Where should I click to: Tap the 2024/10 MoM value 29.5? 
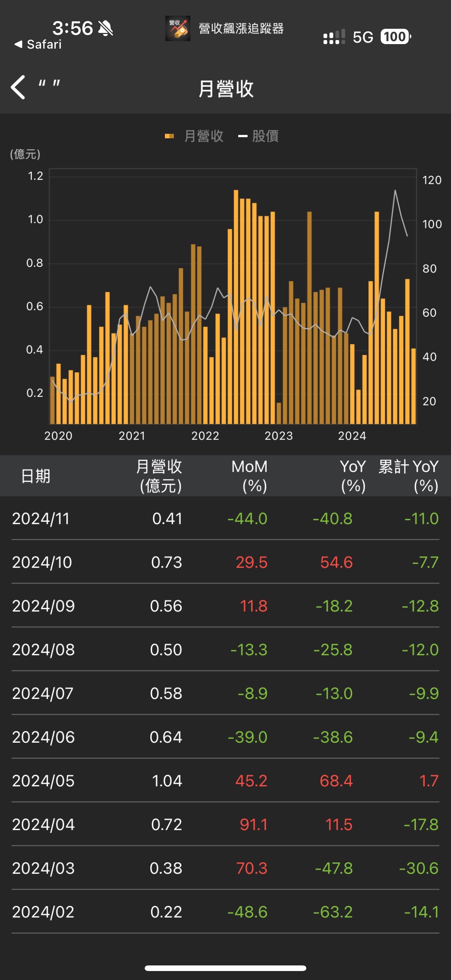tap(252, 562)
